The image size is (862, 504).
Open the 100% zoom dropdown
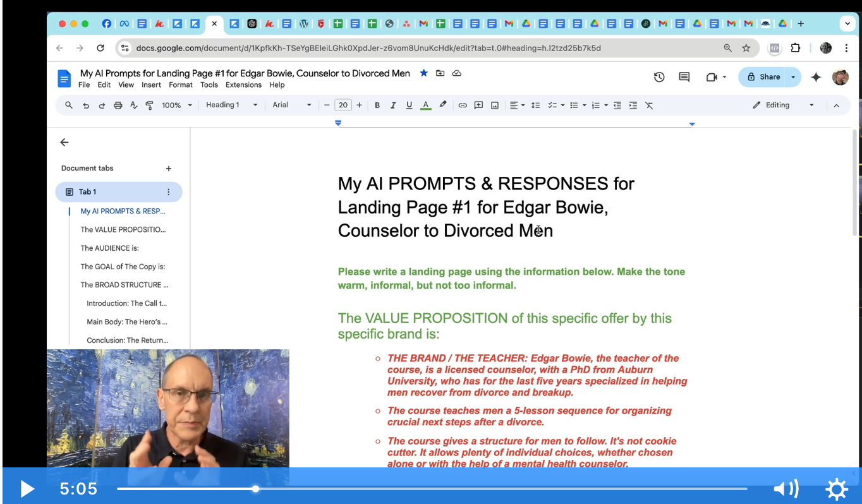[177, 105]
